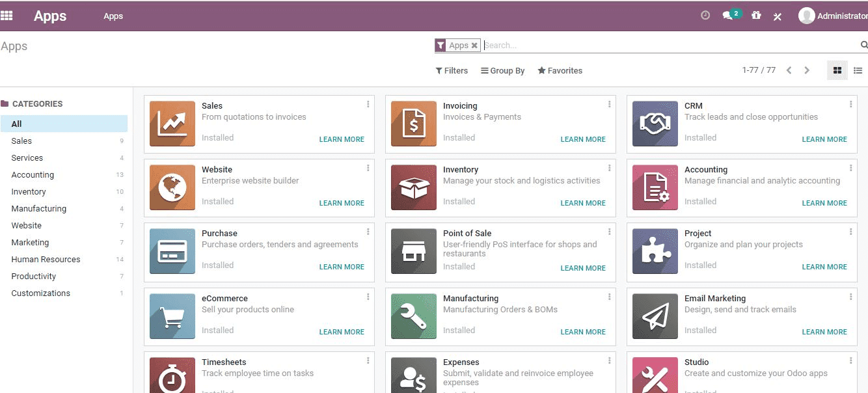This screenshot has height=393, width=868.
Task: Open the Purchase card options menu
Action: [368, 232]
